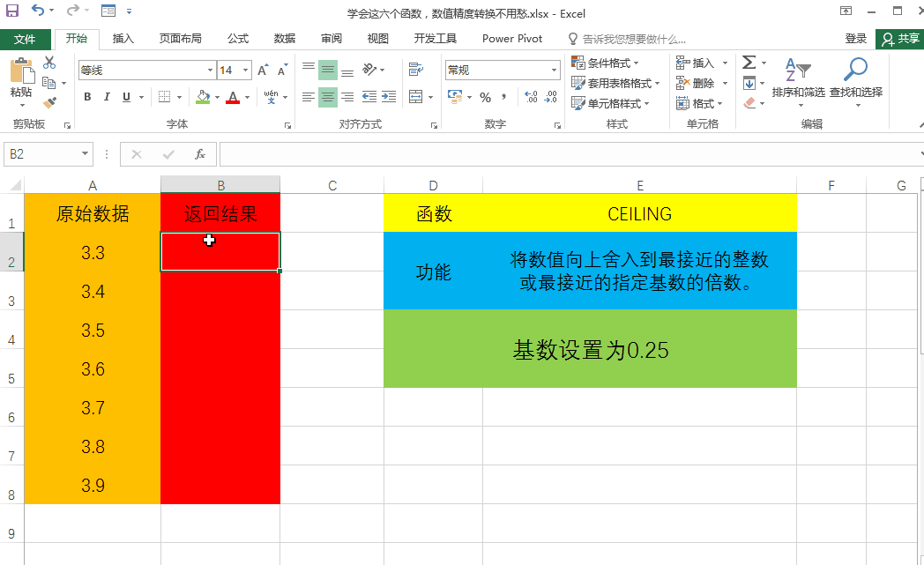
Task: Click the insert function fx icon
Action: (x=200, y=154)
